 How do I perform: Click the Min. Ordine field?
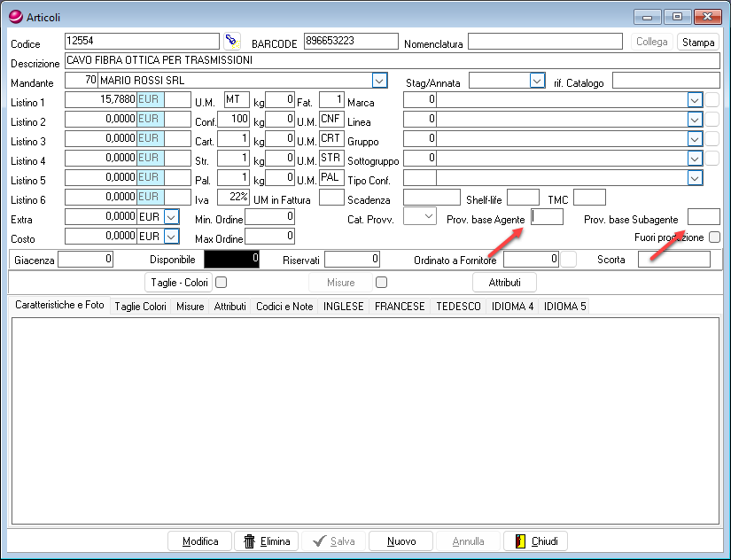tap(269, 217)
